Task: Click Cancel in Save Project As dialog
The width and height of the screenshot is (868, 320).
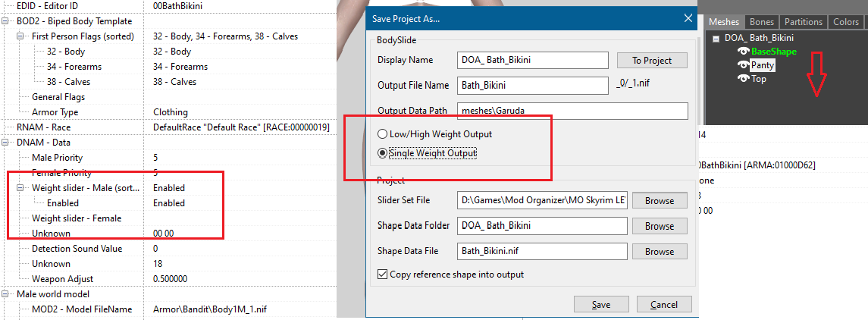Action: coord(664,305)
